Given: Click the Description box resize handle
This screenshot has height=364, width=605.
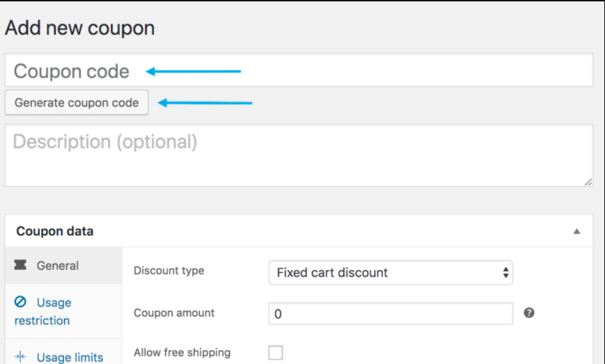Looking at the screenshot, I should 588,182.
